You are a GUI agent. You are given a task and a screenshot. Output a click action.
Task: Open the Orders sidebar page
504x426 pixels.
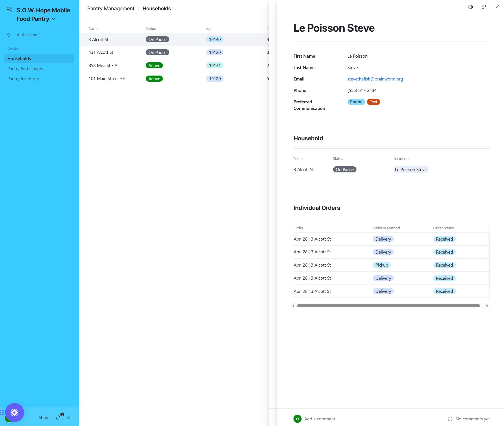pos(14,48)
